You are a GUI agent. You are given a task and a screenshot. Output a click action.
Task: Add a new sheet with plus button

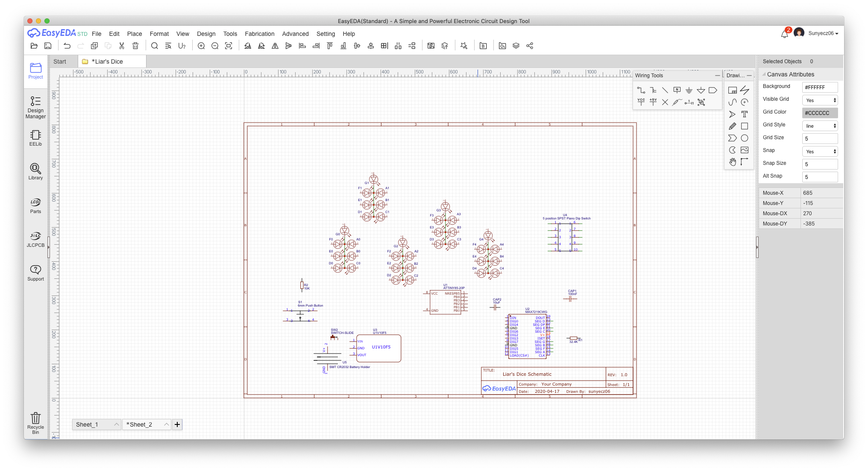[x=177, y=424]
